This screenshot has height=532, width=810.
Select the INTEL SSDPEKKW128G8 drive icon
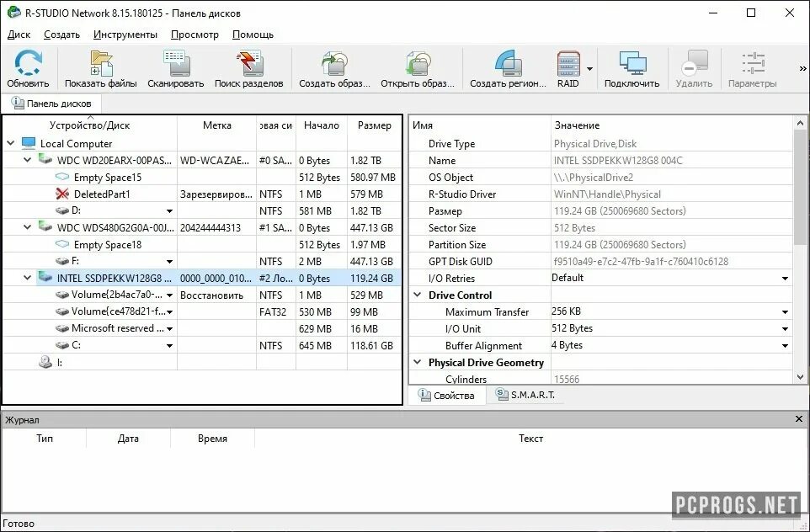[x=45, y=277]
